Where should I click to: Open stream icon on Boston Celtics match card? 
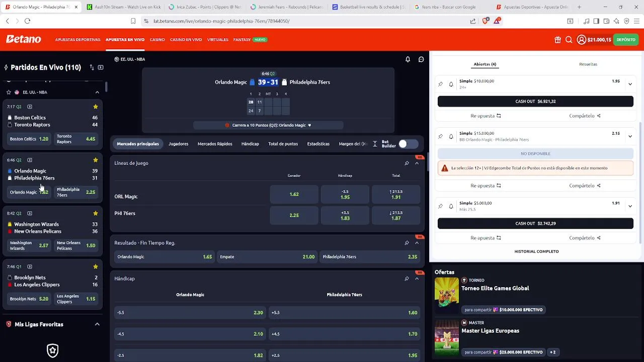30,107
